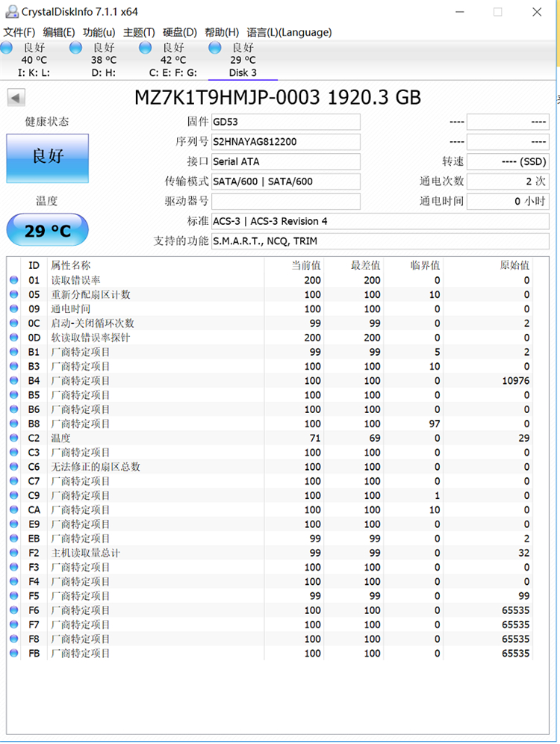Click the status orb for attribute B4
The width and height of the screenshot is (560, 744).
tap(13, 380)
